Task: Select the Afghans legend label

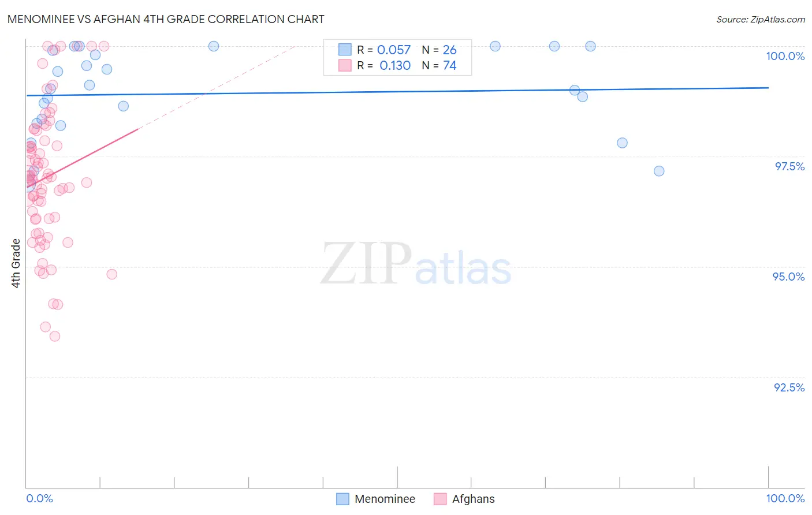Action: (474, 499)
